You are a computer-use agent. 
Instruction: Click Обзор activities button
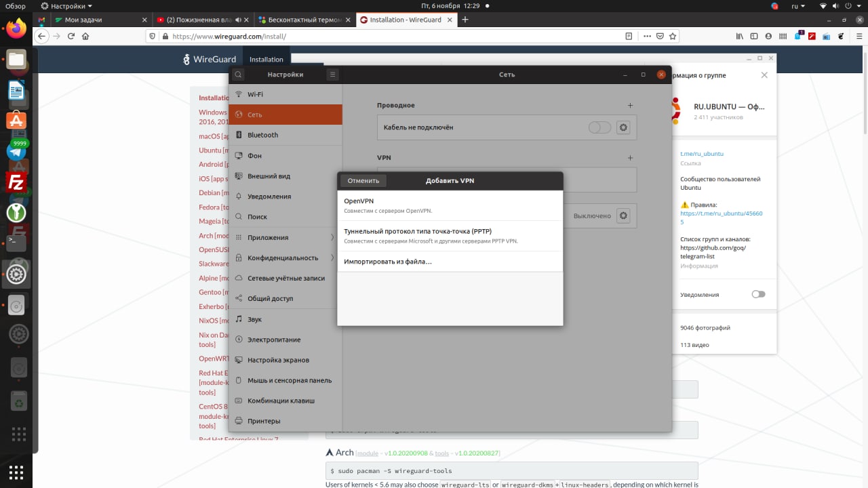[x=15, y=6]
